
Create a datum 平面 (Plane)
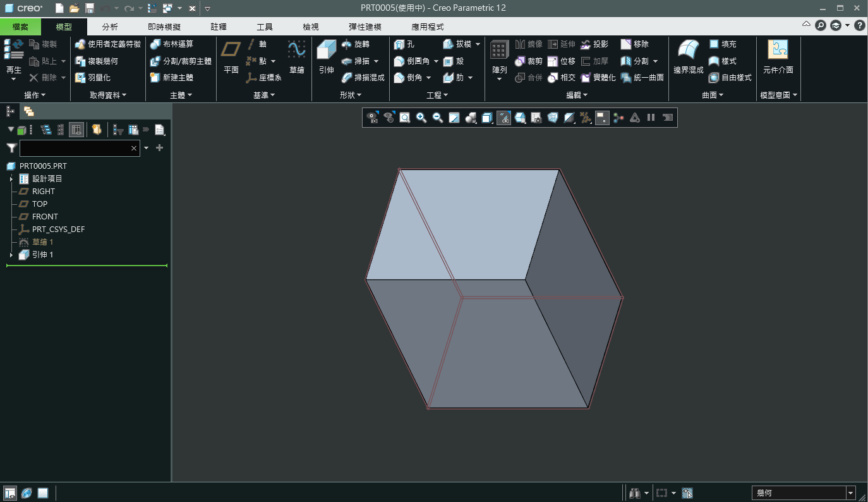click(x=231, y=58)
